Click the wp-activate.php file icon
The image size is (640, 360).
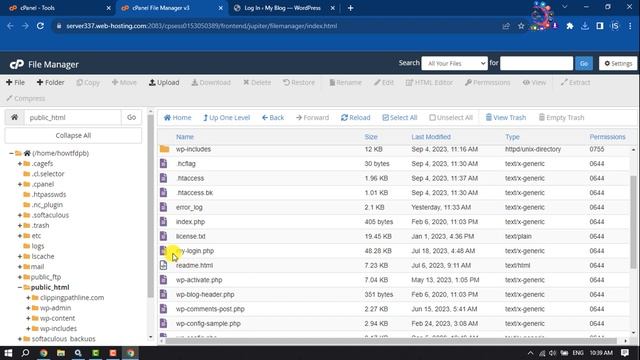coord(164,280)
